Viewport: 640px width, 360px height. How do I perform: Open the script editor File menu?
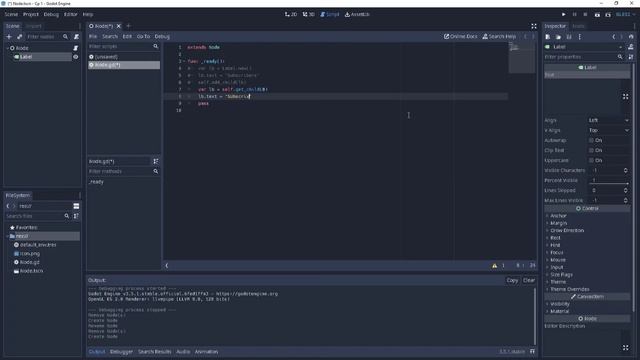(93, 36)
